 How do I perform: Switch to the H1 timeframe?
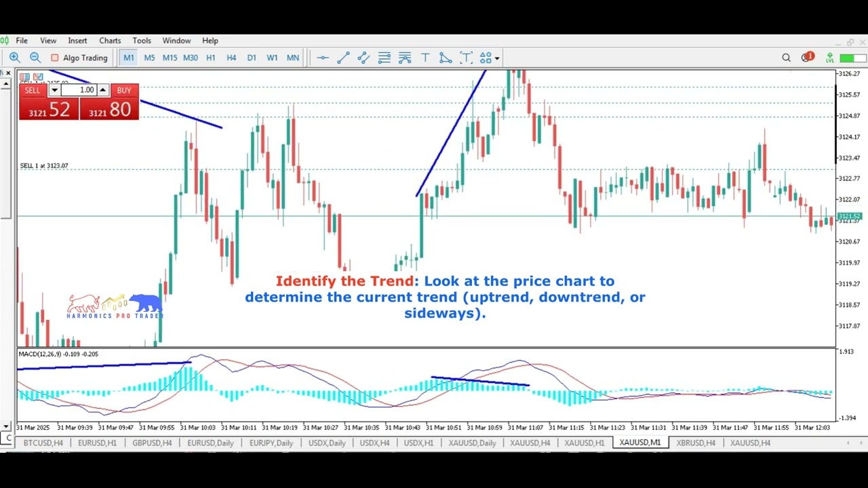pyautogui.click(x=211, y=58)
